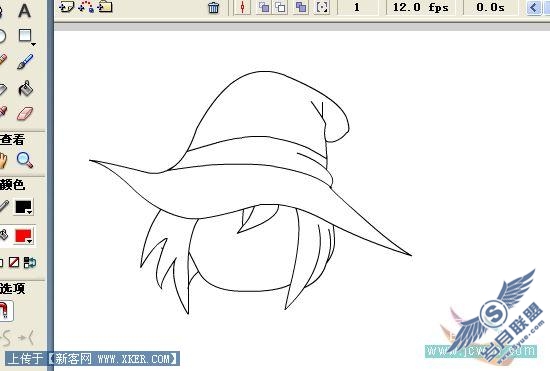This screenshot has width=550, height=371.
Task: Click the current frame number 1
Action: coord(357,7)
